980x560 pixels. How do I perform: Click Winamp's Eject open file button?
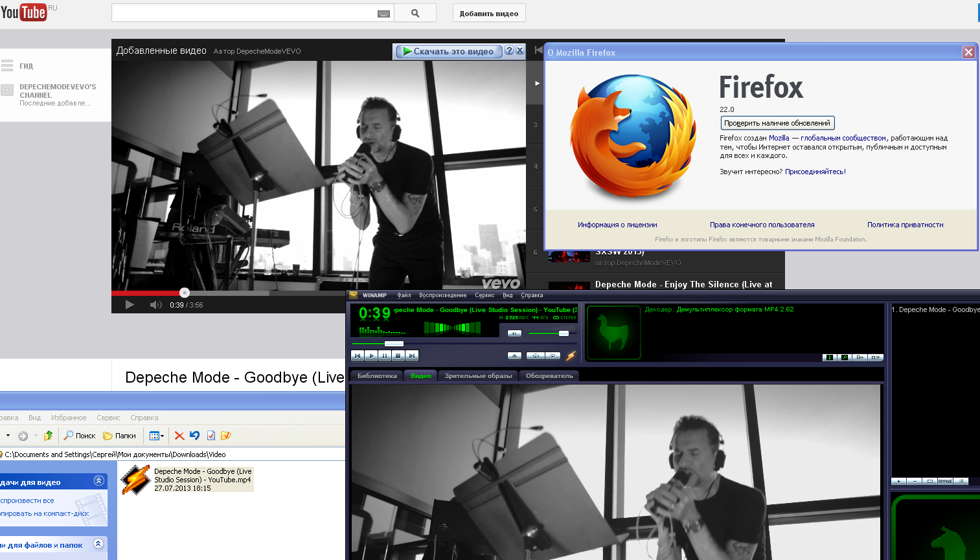(514, 355)
